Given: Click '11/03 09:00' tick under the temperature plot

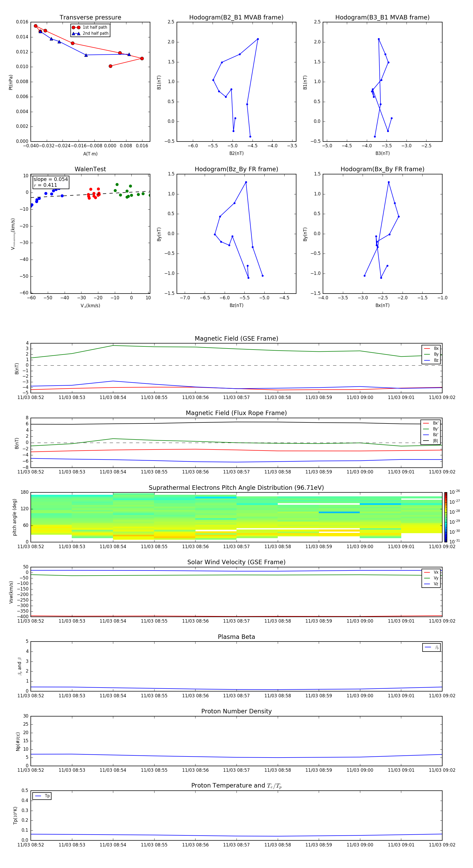Looking at the screenshot, I should click(x=360, y=845).
